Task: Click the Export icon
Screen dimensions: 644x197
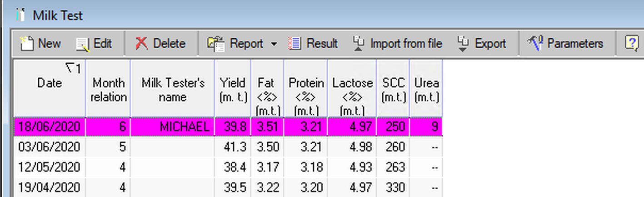Action: click(463, 44)
